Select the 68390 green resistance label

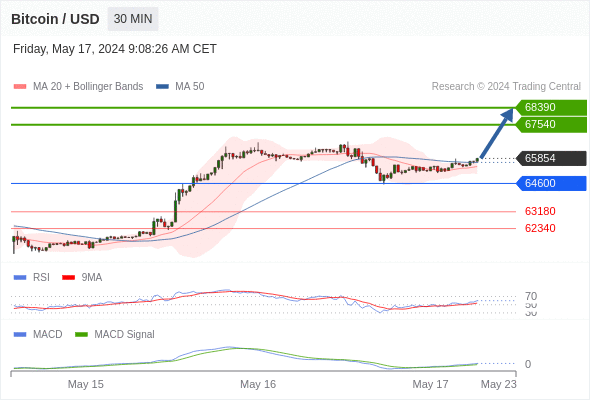(551, 107)
